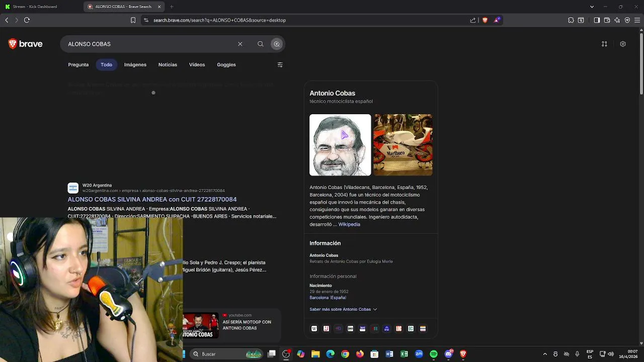Open Así sería MotoGP con Antonio Cobas video
The height and width of the screenshot is (362, 644).
pyautogui.click(x=247, y=325)
